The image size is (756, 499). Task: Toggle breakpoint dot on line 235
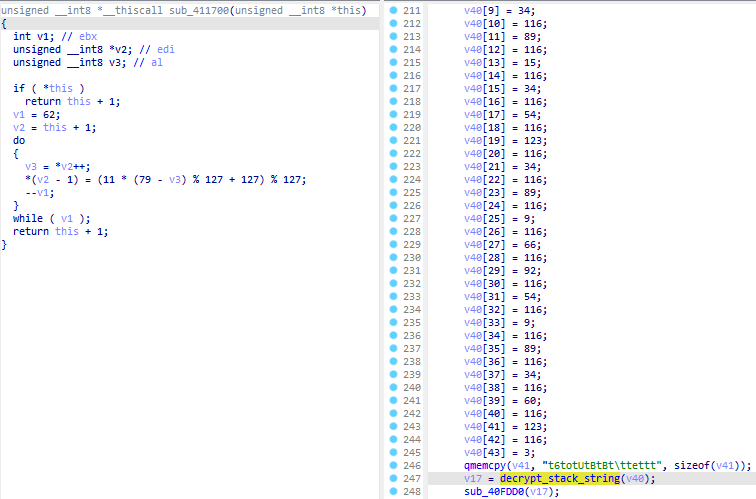coord(393,323)
